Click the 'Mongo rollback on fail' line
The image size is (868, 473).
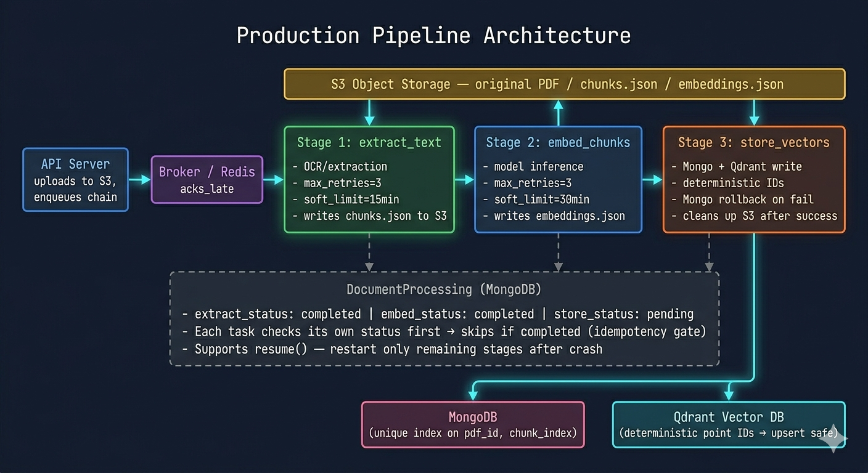742,200
